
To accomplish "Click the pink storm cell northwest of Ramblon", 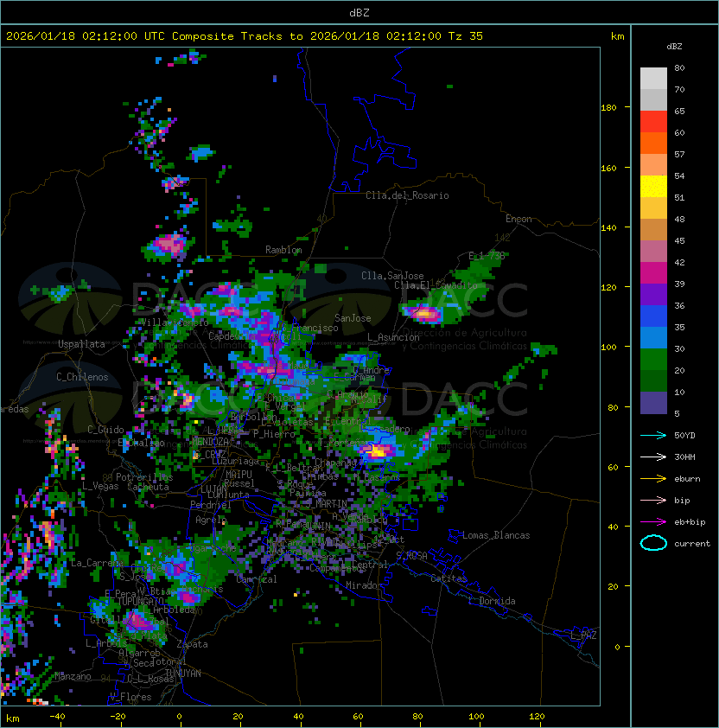I will pyautogui.click(x=169, y=245).
